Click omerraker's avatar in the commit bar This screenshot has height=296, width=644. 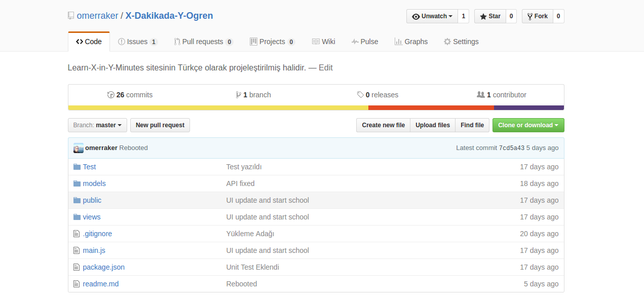(79, 148)
